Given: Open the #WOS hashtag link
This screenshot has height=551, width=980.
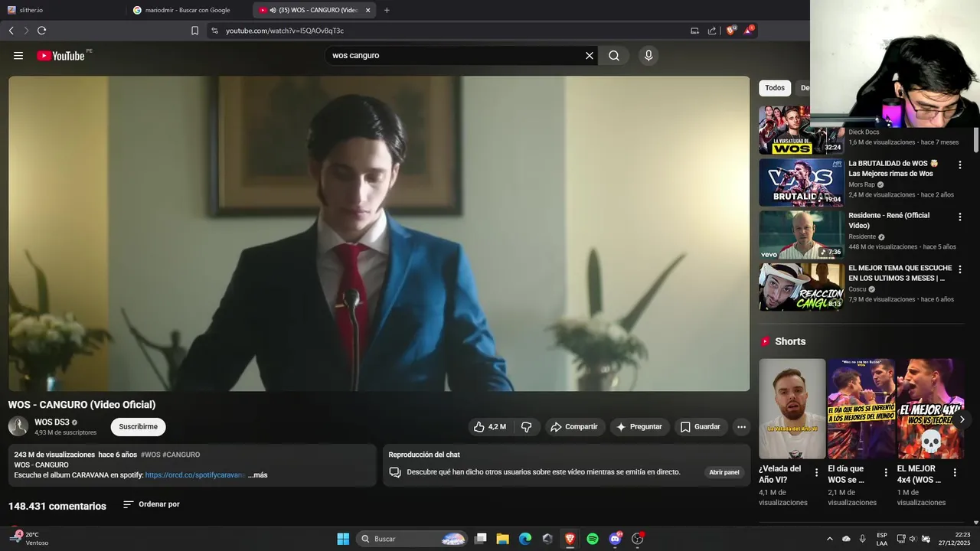Looking at the screenshot, I should [150, 455].
